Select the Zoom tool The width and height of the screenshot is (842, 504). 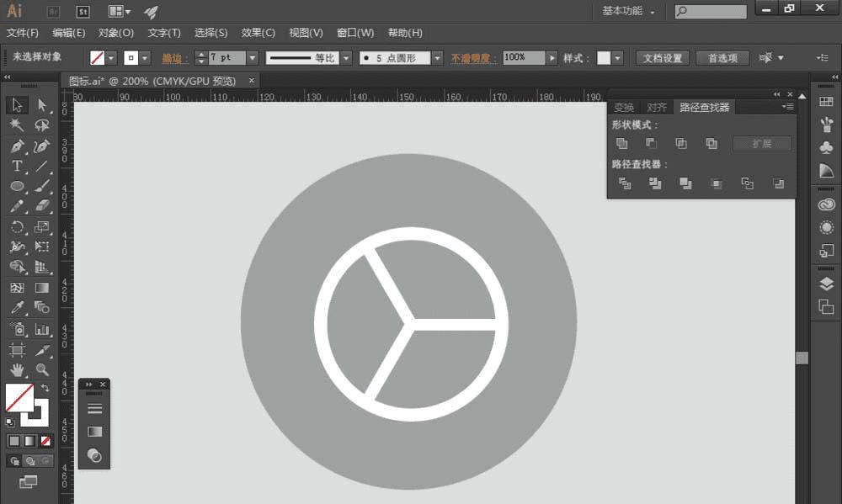tap(42, 370)
